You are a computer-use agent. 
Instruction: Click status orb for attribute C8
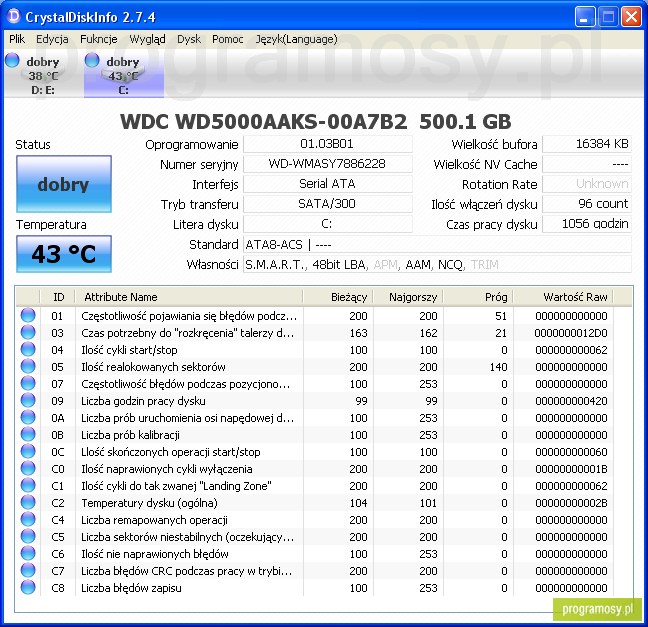coord(28,587)
